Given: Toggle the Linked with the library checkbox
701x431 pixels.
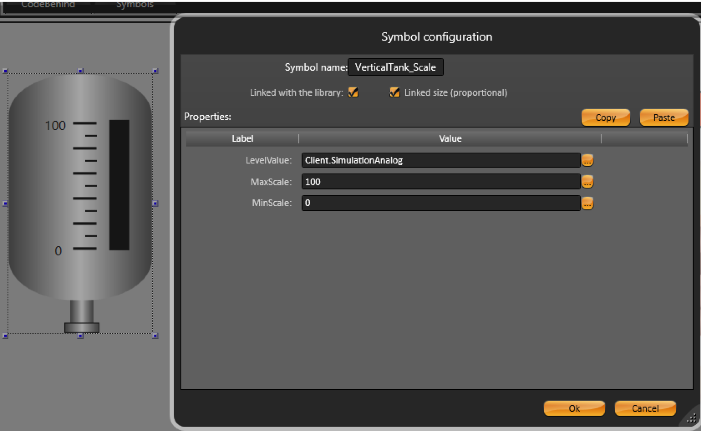Looking at the screenshot, I should (353, 93).
